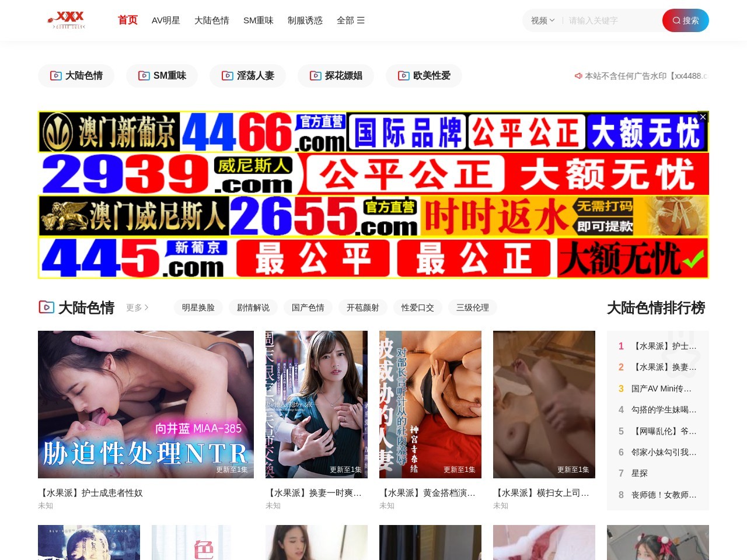Viewport: 747px width, 560px height.
Task: Select the 明星换脸 tag pill
Action: (x=198, y=307)
